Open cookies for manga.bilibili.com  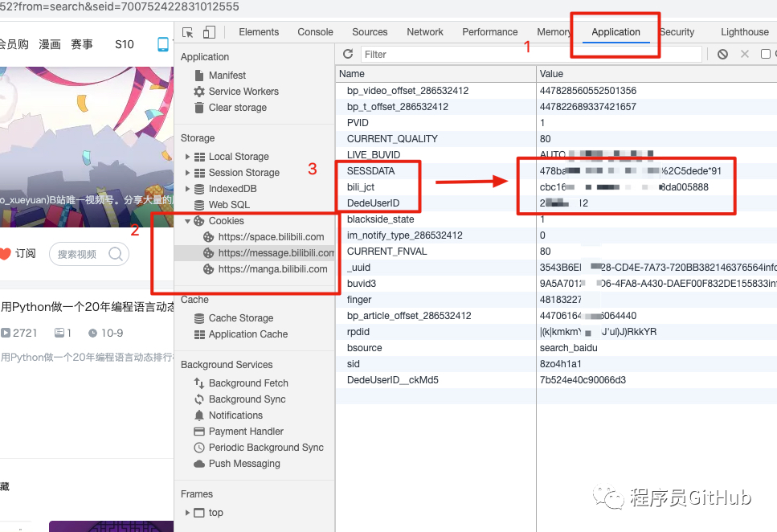(x=272, y=269)
